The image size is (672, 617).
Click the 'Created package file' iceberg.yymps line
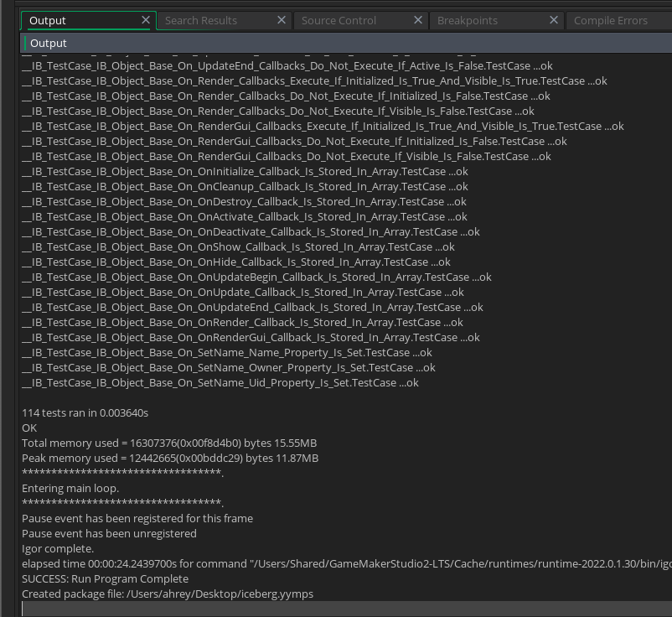168,594
